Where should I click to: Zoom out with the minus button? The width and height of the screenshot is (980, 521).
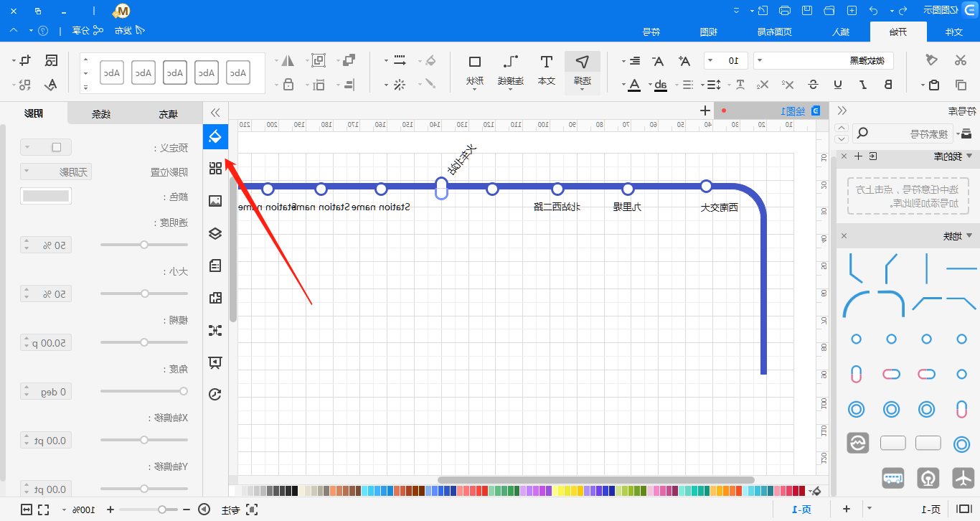pyautogui.click(x=187, y=510)
